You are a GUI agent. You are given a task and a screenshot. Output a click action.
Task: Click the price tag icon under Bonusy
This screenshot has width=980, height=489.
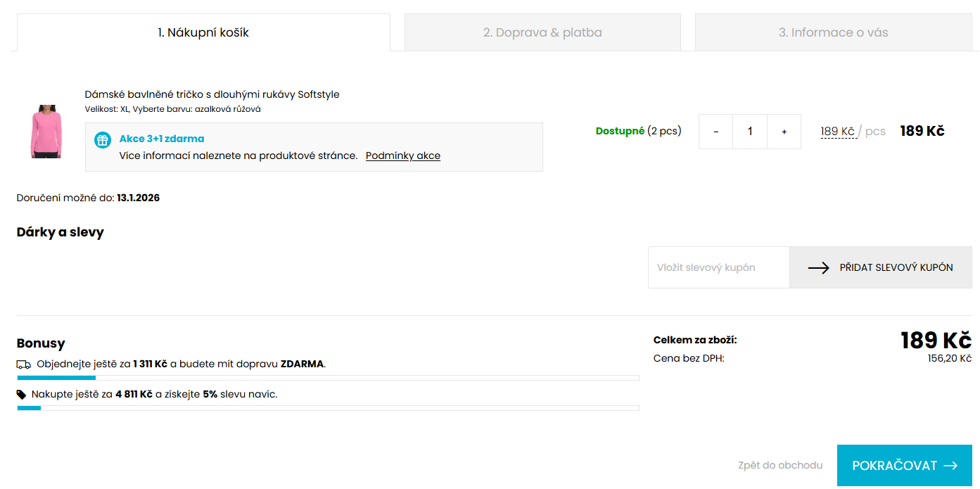[x=22, y=395]
